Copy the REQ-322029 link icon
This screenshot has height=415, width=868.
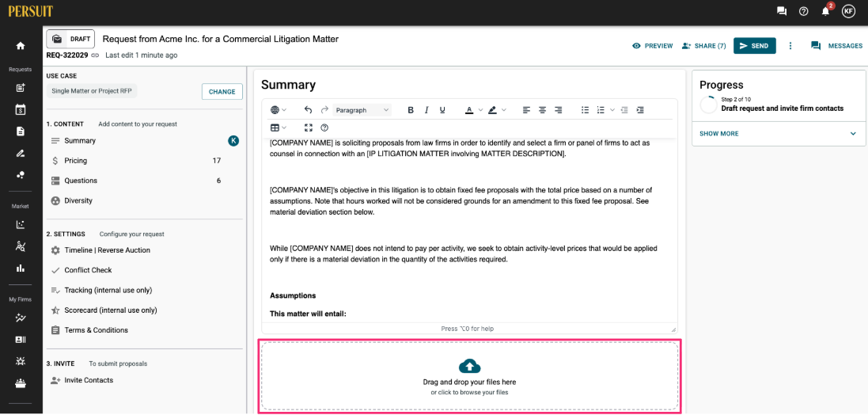[x=95, y=55]
